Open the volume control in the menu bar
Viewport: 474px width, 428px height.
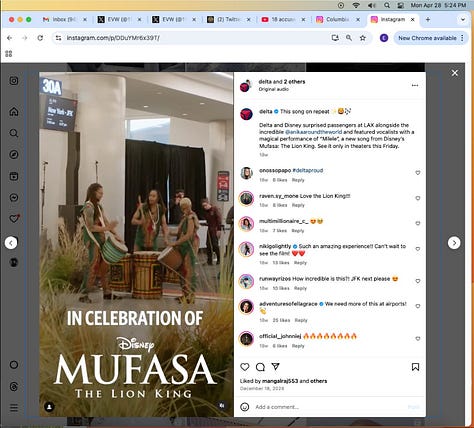tap(371, 5)
